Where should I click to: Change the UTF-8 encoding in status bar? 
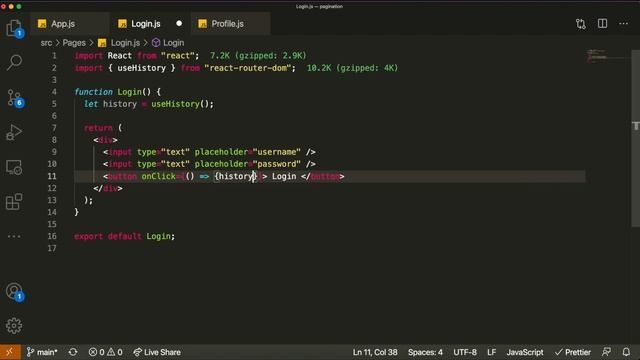[x=464, y=352]
